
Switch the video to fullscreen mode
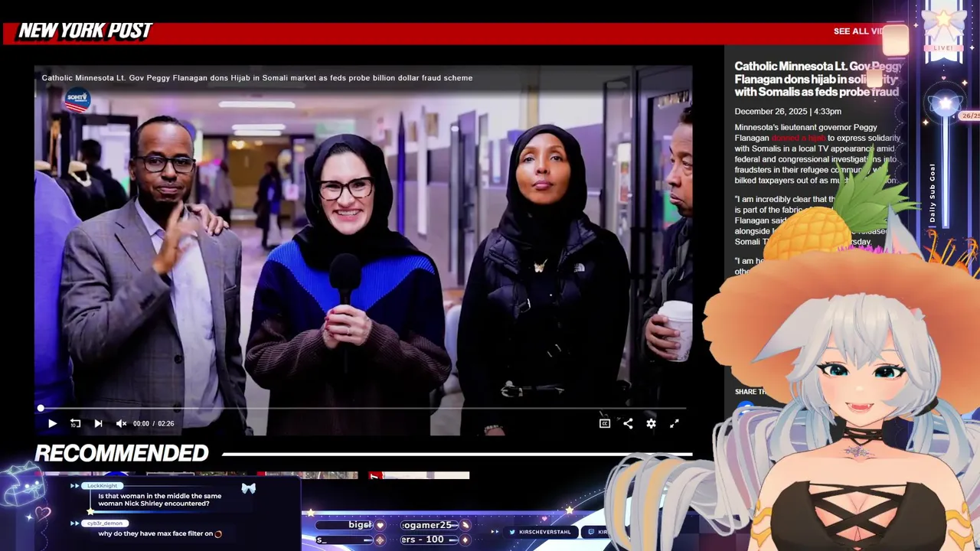pyautogui.click(x=675, y=423)
